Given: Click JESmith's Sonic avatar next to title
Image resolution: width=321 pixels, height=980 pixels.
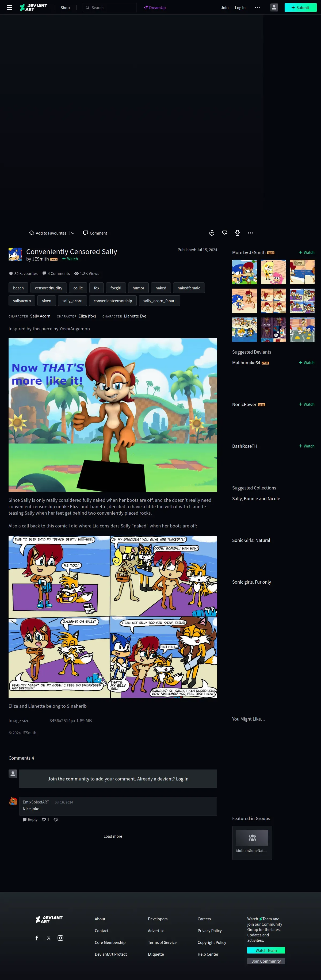Looking at the screenshot, I should coord(15,255).
